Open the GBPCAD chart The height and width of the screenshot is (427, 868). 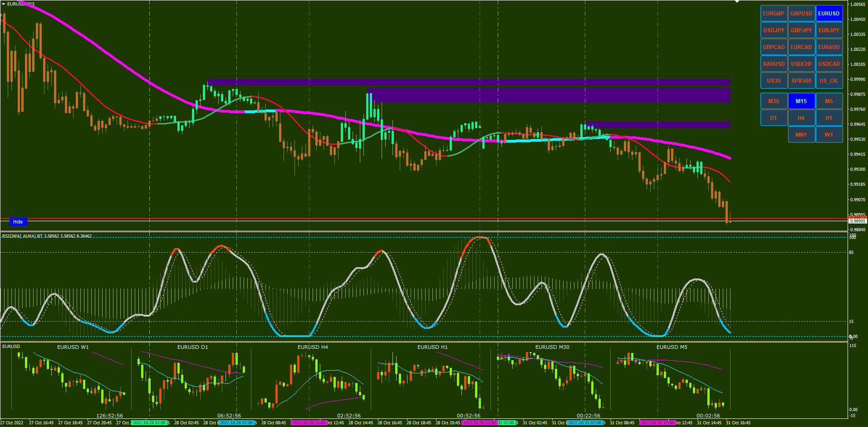774,47
